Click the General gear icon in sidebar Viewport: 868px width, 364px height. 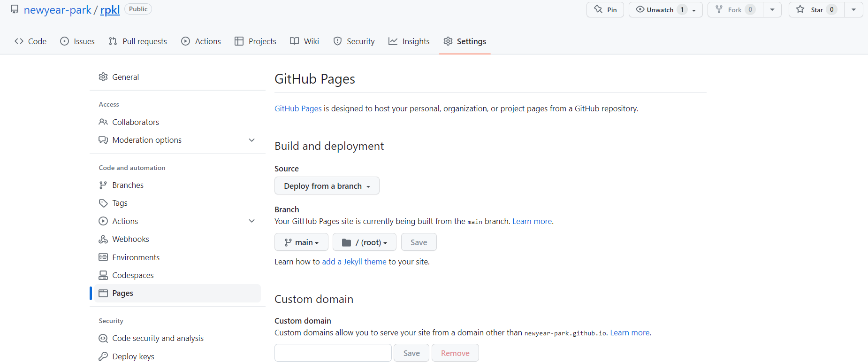point(103,77)
